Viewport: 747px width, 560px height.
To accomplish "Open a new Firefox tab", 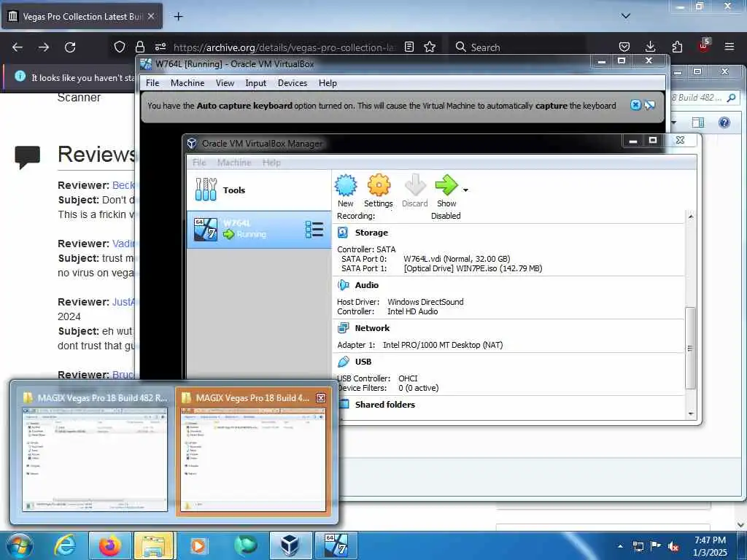I will [x=178, y=17].
